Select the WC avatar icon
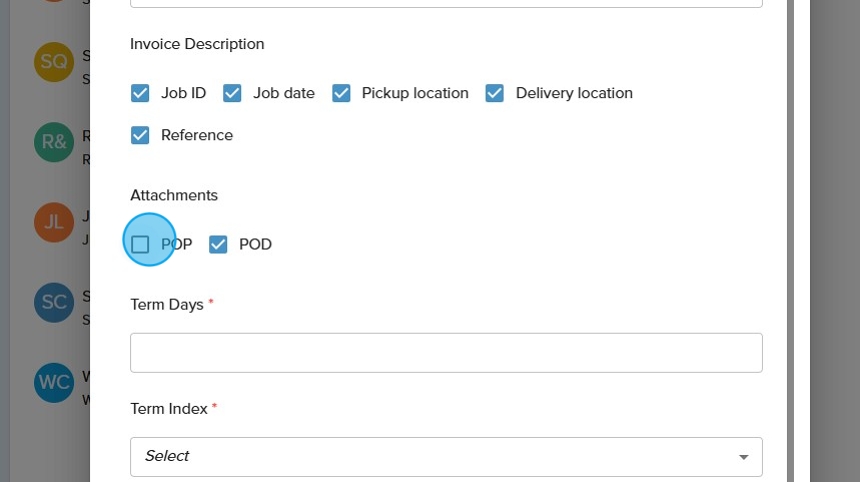 pyautogui.click(x=54, y=382)
